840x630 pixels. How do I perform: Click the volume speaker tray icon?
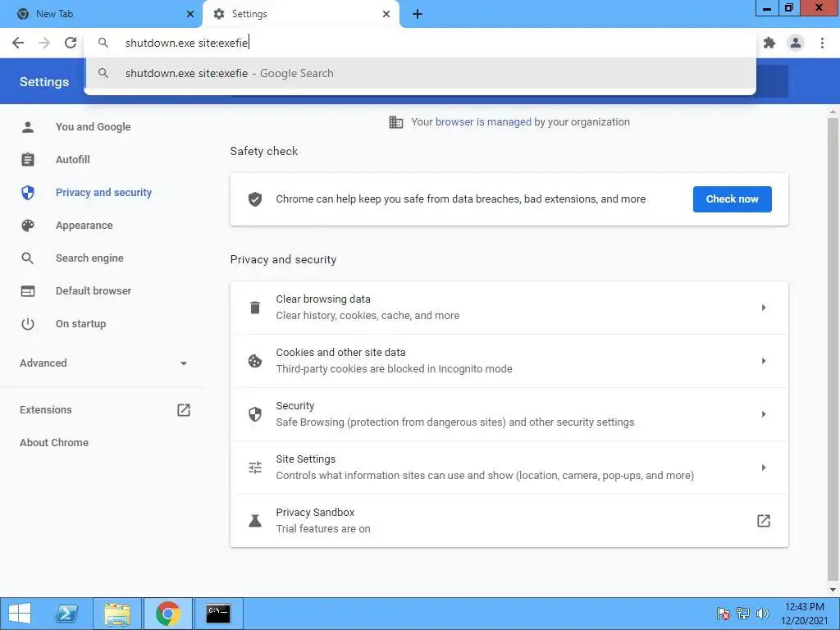[x=762, y=614]
